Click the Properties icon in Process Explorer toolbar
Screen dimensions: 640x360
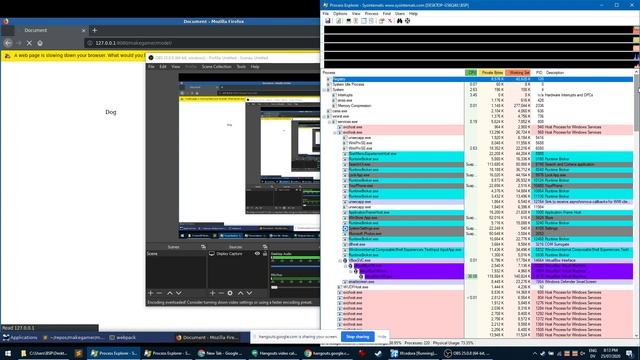381,21
